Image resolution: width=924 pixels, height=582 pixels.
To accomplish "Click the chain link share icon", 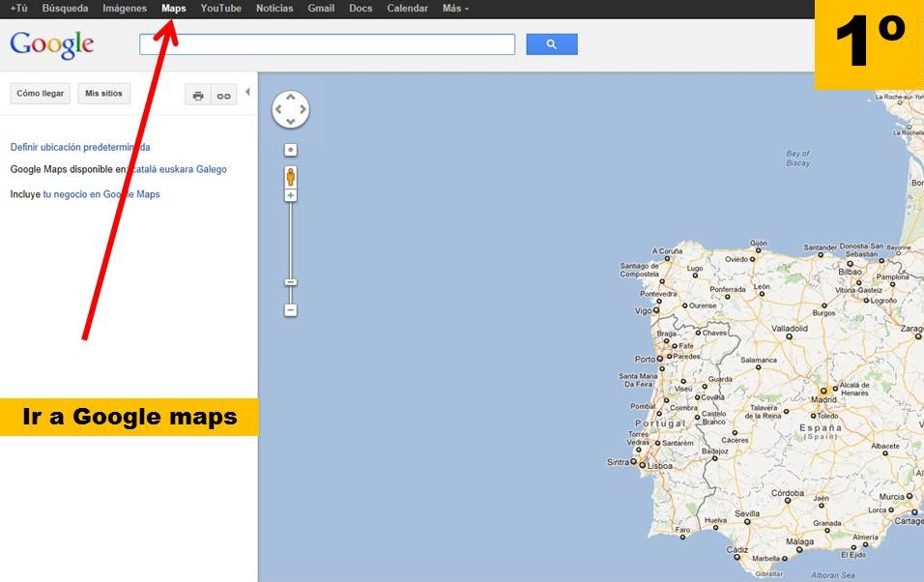I will pyautogui.click(x=223, y=95).
